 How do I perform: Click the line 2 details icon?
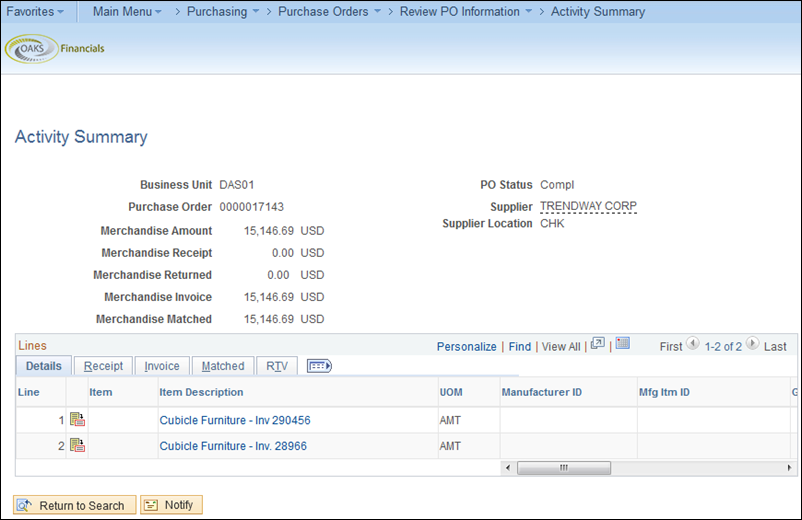[77, 446]
